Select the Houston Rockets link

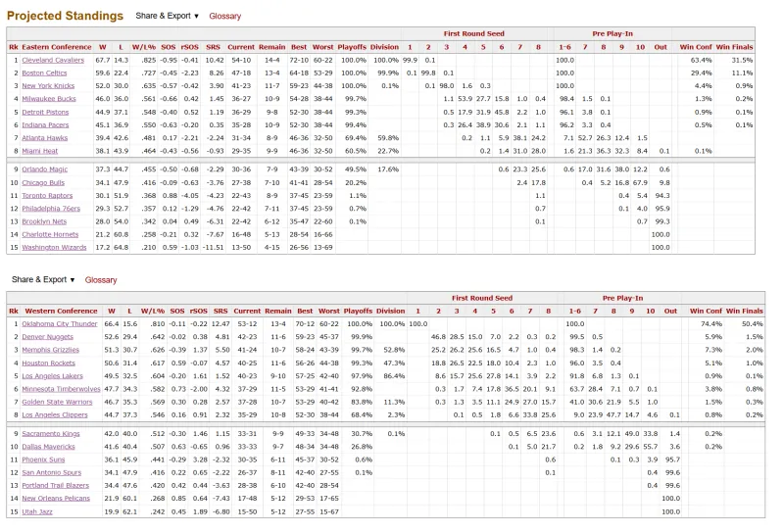tap(48, 363)
